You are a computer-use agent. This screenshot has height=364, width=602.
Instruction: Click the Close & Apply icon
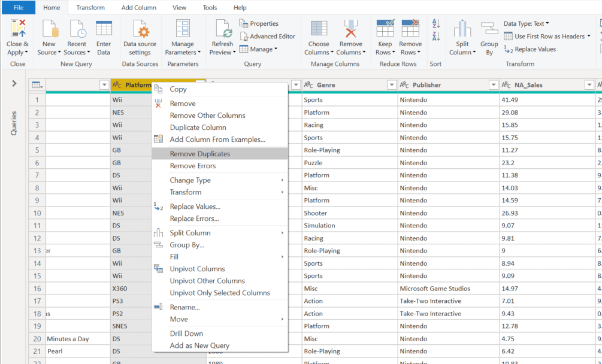tap(17, 29)
